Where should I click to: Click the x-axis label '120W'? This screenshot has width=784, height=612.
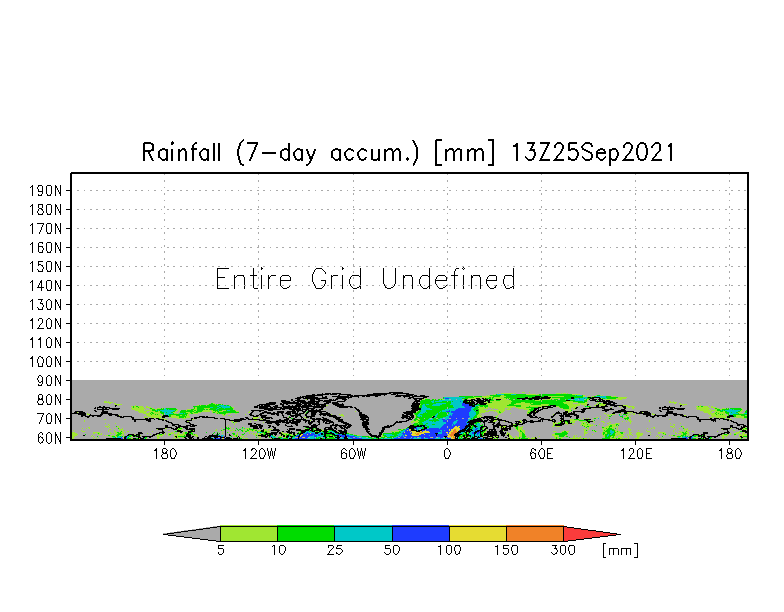[x=259, y=454]
